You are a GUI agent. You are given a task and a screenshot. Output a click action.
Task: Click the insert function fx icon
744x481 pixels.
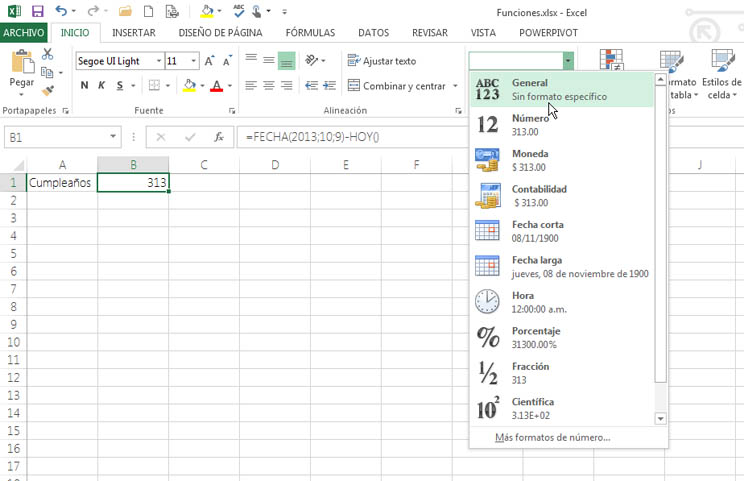tap(218, 137)
